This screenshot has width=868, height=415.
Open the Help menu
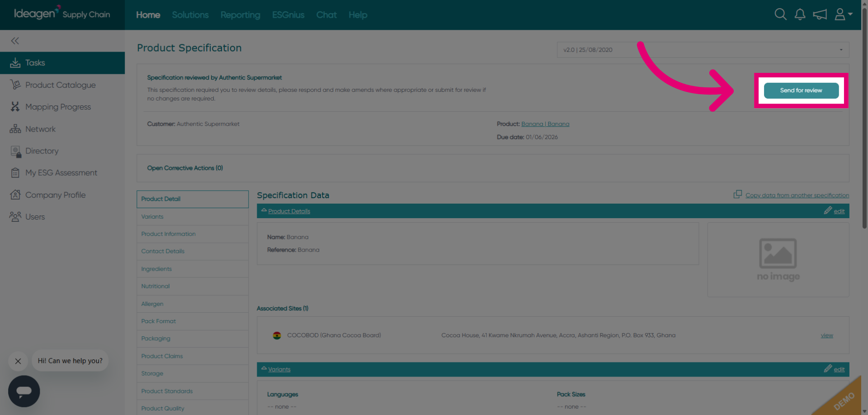(x=358, y=15)
